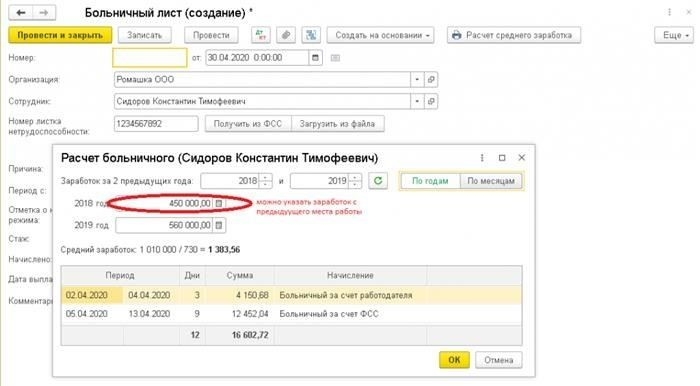This screenshot has width=700, height=386.
Task: Click Получить из ФСС button
Action: [248, 124]
